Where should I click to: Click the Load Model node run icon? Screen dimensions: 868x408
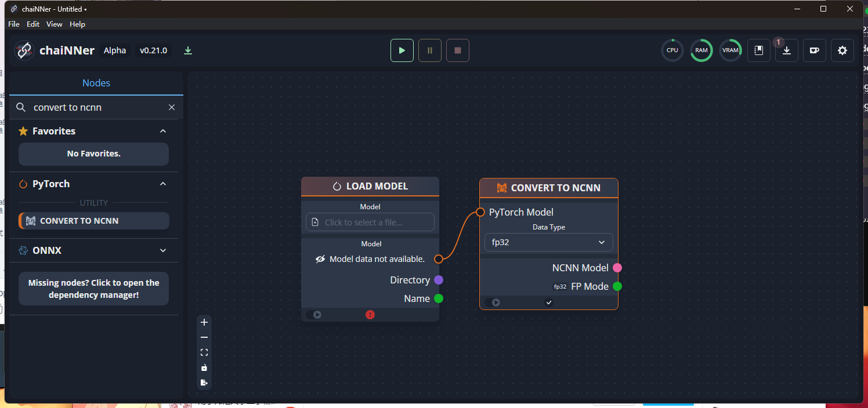(317, 315)
